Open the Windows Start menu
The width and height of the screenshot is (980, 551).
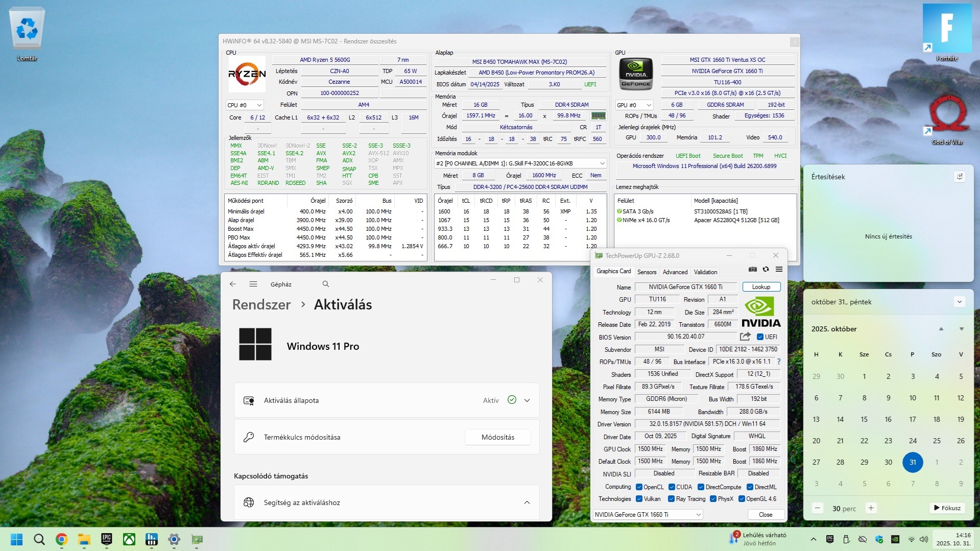(16, 539)
